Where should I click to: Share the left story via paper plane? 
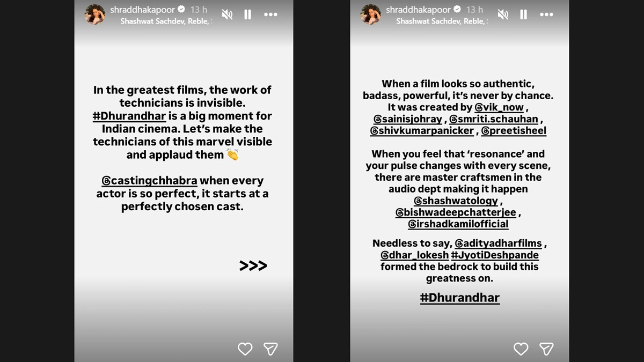coord(270,349)
